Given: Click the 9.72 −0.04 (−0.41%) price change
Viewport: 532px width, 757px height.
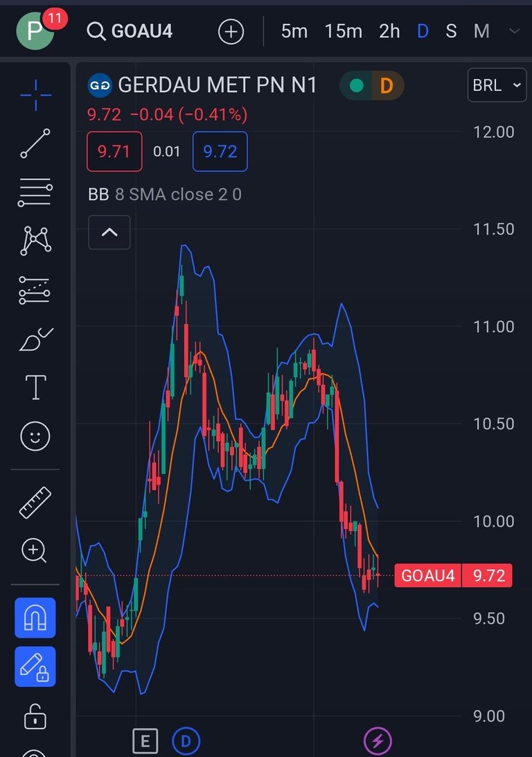Looking at the screenshot, I should coord(168,115).
